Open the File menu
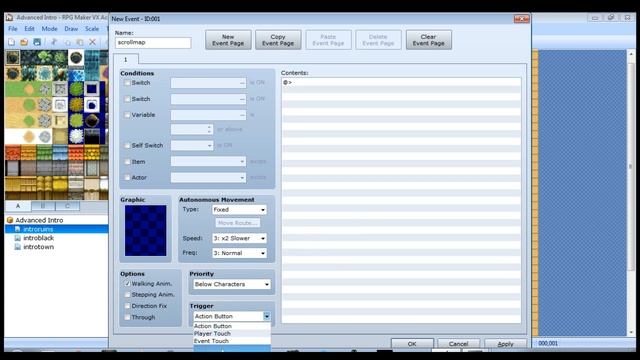 point(13,29)
